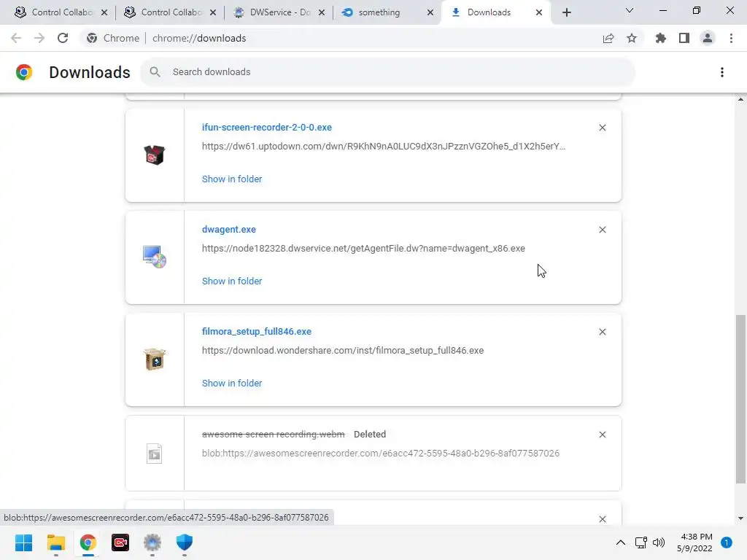Viewport: 747px width, 560px height.
Task: Open the screen recorder taskbar app
Action: pyautogui.click(x=120, y=542)
